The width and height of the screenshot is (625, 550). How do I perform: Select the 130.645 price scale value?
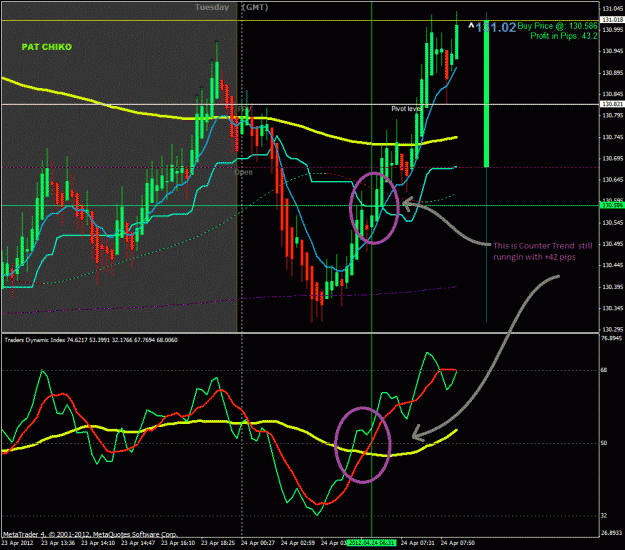[x=613, y=180]
